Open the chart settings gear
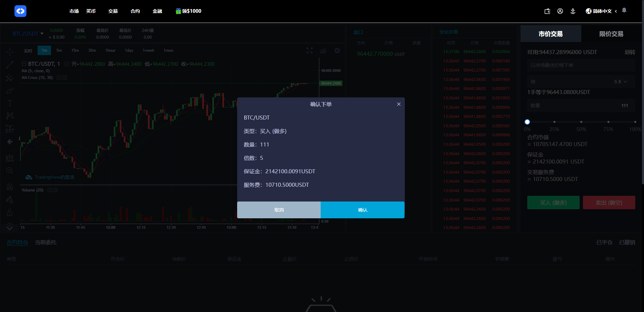The height and width of the screenshot is (312, 644). 337,50
